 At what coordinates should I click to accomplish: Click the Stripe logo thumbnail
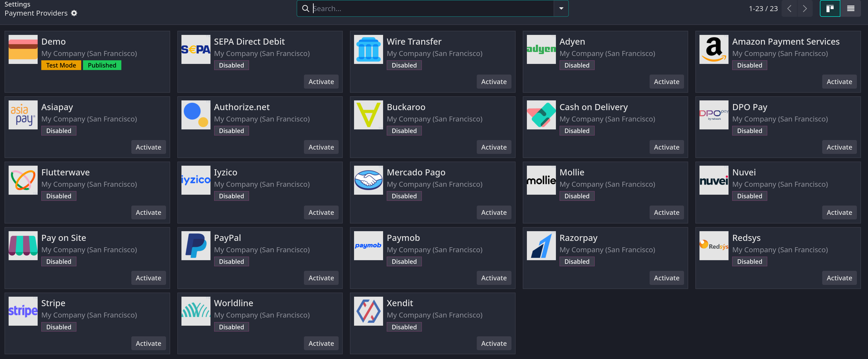pyautogui.click(x=23, y=311)
